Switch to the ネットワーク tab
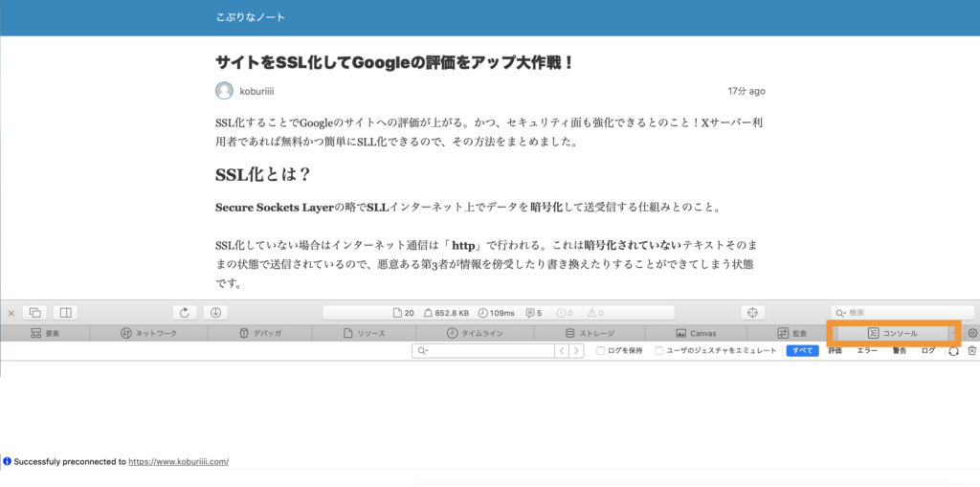The width and height of the screenshot is (980, 487). click(149, 333)
